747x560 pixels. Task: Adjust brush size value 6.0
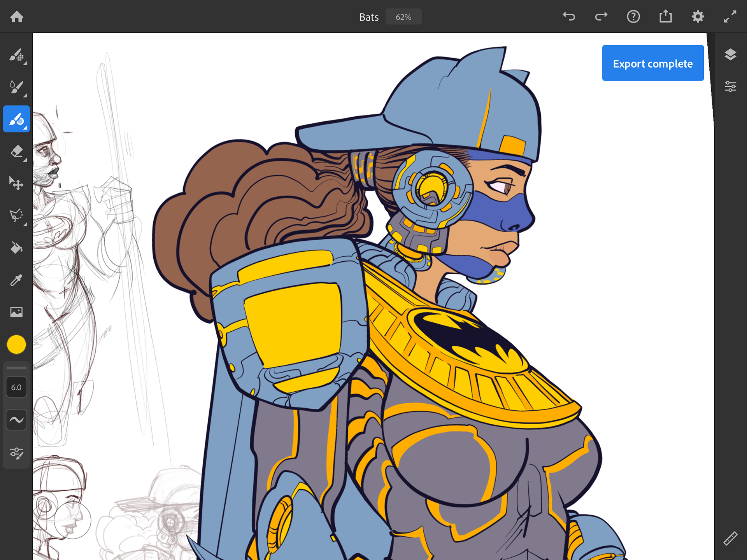[16, 387]
